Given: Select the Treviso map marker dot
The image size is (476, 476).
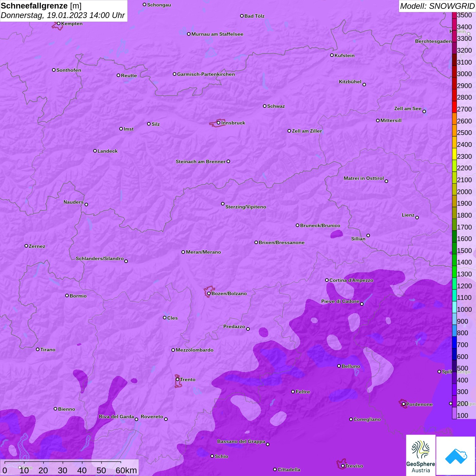Looking at the screenshot, I should (343, 466).
